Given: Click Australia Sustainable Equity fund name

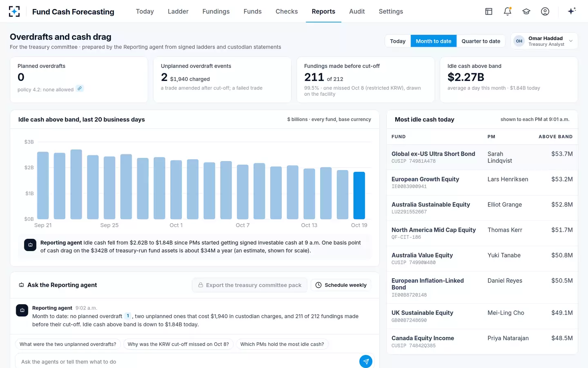Looking at the screenshot, I should (431, 204).
